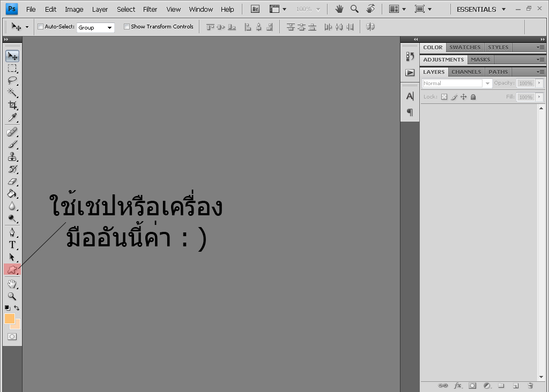Viewport: 549px width, 392px height.
Task: Select the Clone Stamp tool
Action: click(12, 157)
